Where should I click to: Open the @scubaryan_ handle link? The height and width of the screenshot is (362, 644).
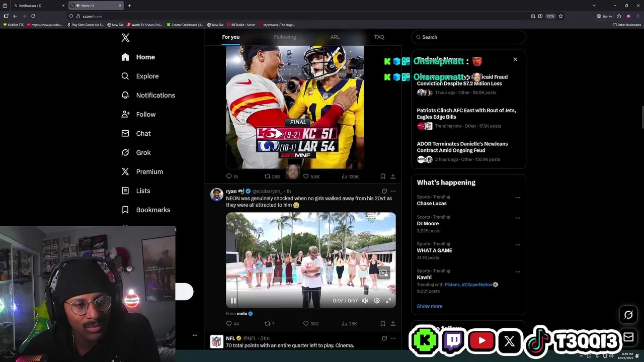click(x=267, y=192)
